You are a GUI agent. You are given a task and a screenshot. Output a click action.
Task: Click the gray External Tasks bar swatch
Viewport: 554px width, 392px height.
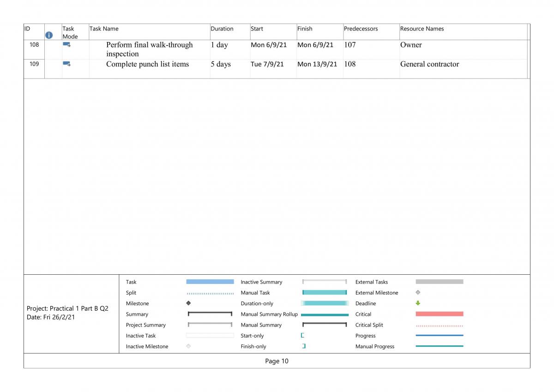pyautogui.click(x=440, y=282)
